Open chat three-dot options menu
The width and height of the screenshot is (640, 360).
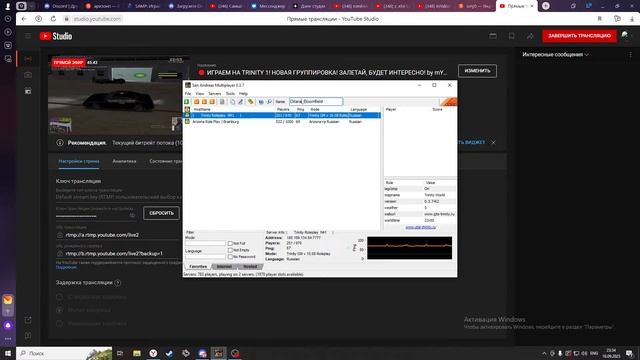point(630,55)
